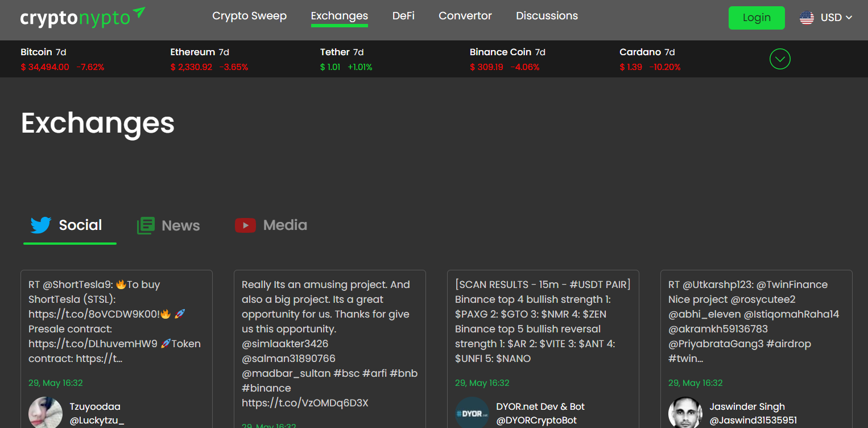Open the DeFi page
Viewport: 868px width, 428px height.
(x=403, y=16)
